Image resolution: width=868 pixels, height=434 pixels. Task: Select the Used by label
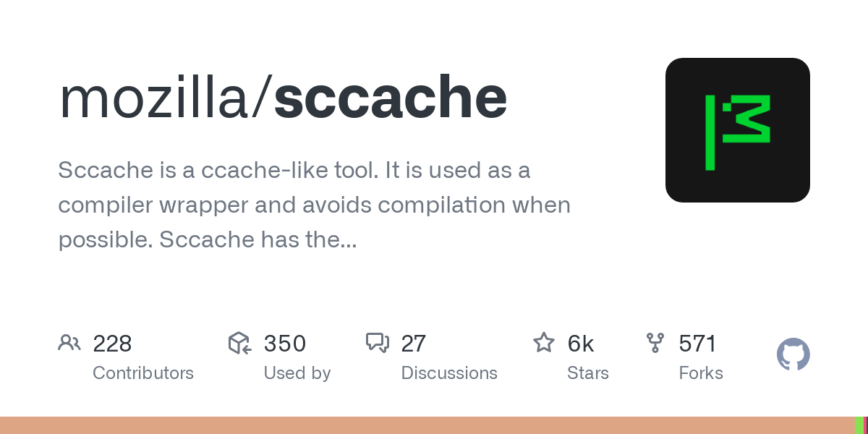coord(297,373)
